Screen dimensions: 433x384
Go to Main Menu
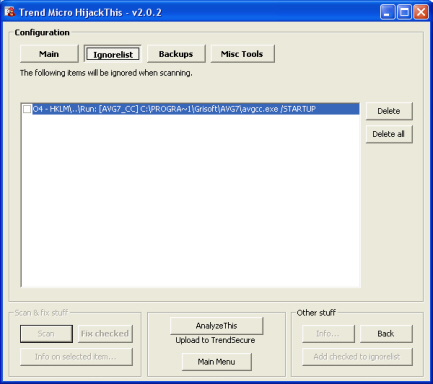[x=217, y=362]
